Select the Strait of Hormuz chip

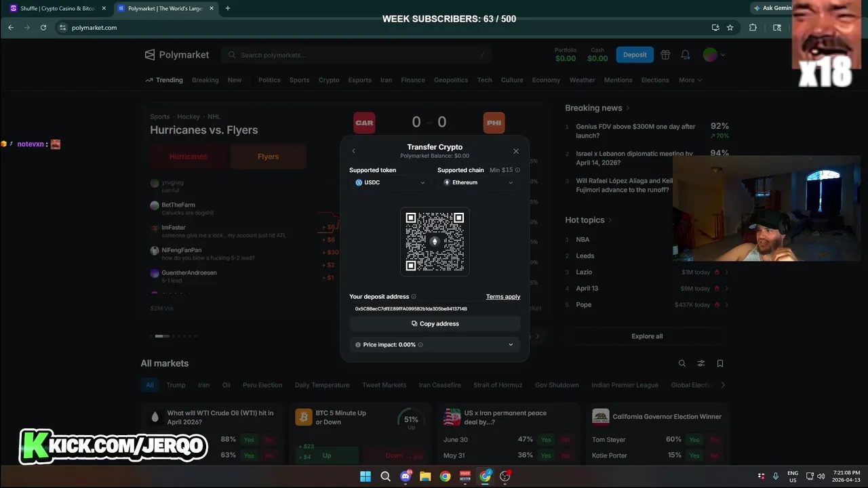(x=498, y=385)
